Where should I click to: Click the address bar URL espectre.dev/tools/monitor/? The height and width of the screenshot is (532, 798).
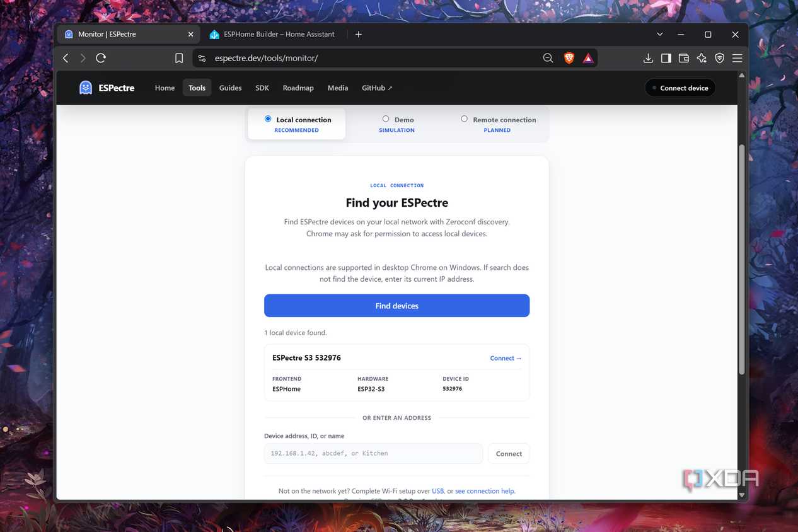coord(266,58)
